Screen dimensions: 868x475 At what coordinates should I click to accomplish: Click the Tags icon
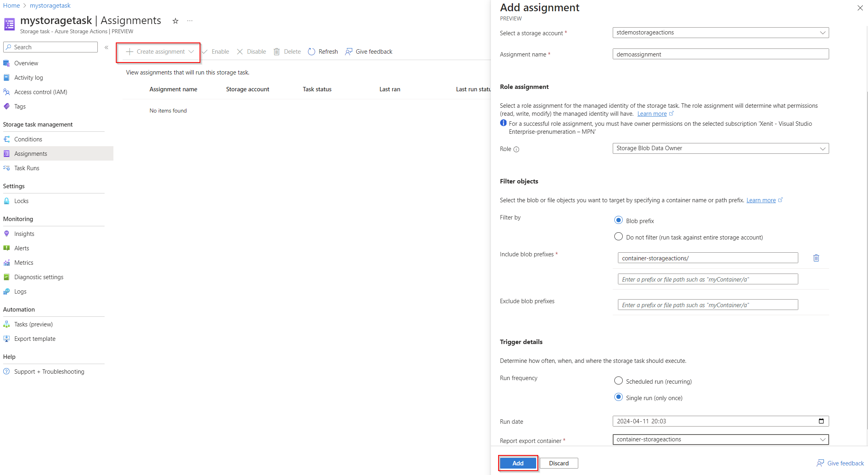tap(6, 107)
